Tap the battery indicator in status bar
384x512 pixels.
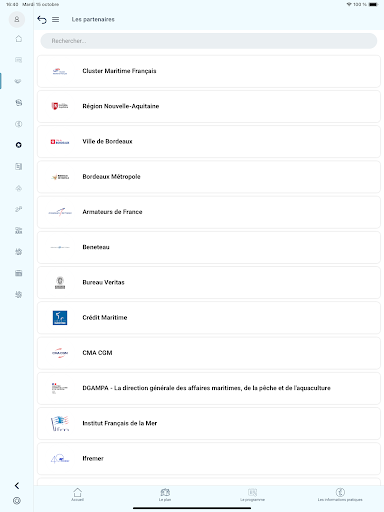click(373, 4)
